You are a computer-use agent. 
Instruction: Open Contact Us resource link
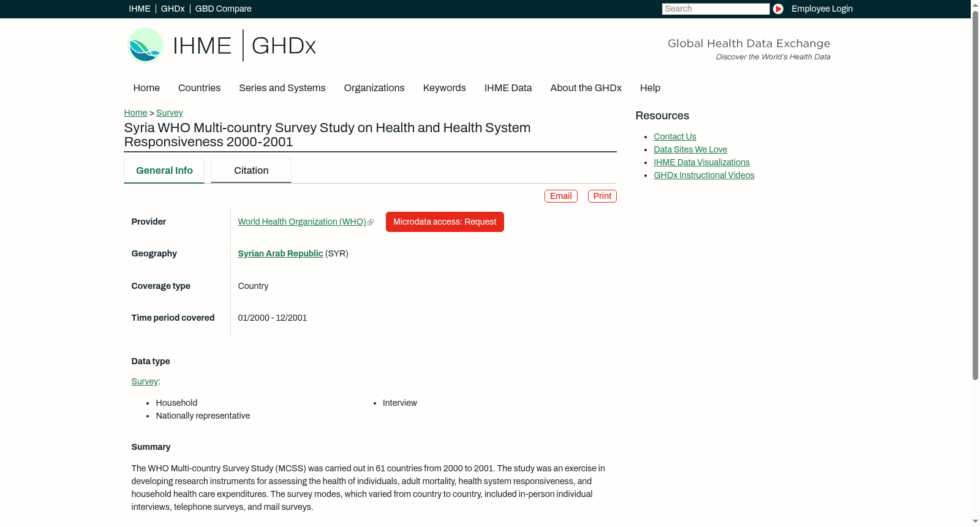[x=675, y=136]
